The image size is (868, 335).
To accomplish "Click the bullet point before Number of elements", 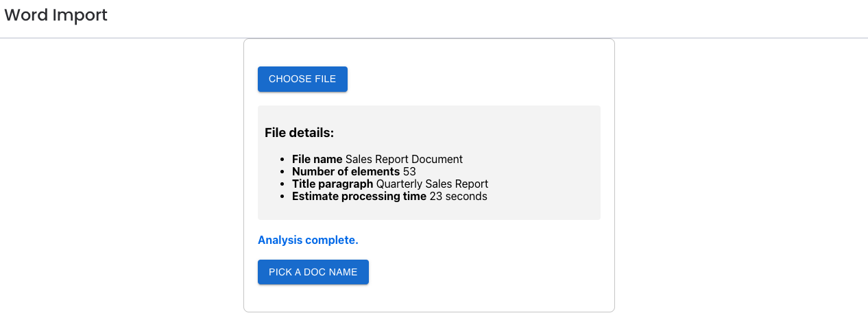I will 283,172.
